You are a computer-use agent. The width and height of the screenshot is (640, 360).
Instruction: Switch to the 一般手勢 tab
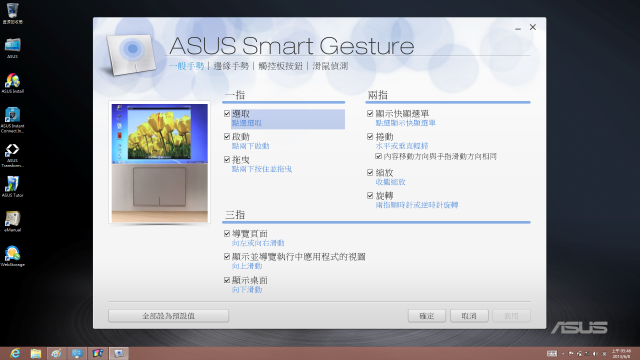coord(187,66)
